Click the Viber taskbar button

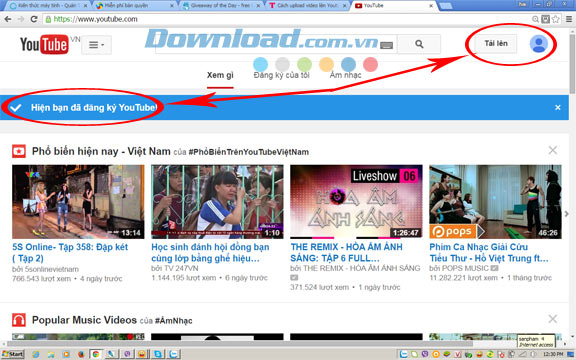[127, 354]
